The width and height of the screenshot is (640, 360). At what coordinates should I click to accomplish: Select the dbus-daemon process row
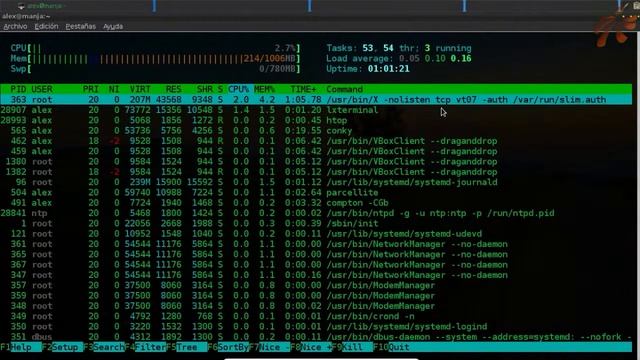tap(316, 337)
